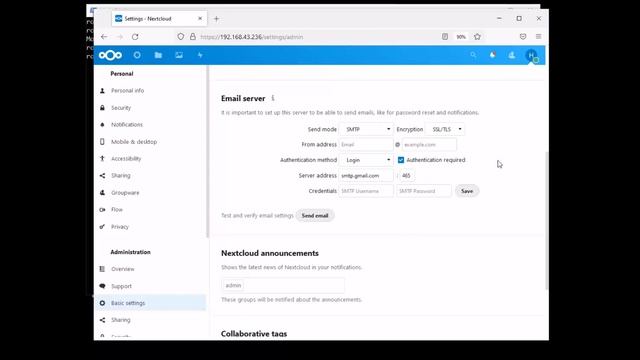Select the Settings - Nextcloud browser tab
Viewport: 640px width, 360px height.
coord(159,19)
